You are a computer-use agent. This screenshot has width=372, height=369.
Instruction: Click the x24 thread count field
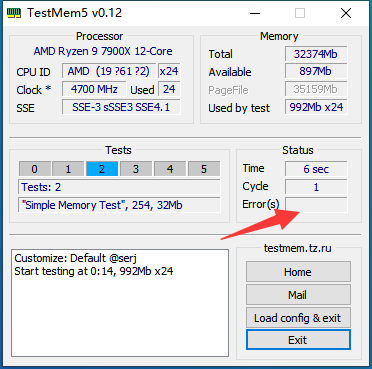169,71
